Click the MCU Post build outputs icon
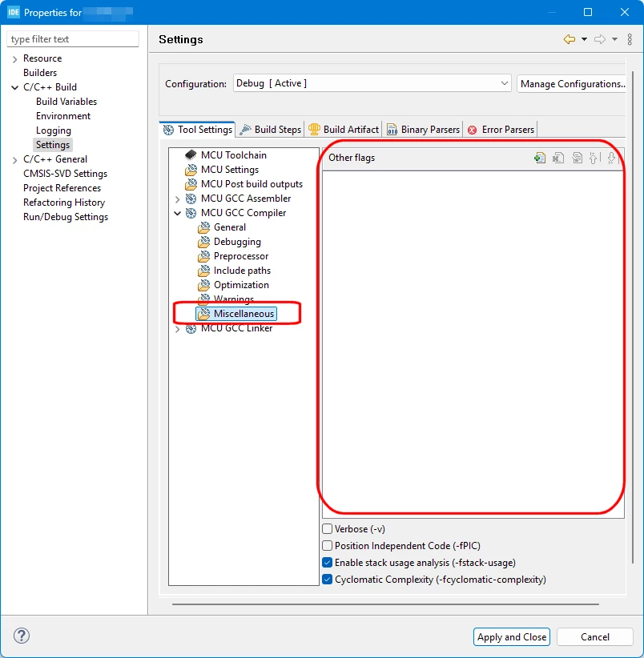This screenshot has height=658, width=644. (x=191, y=184)
